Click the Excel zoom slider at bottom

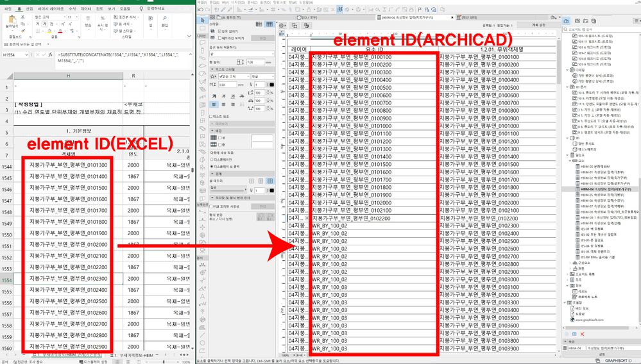(x=164, y=361)
